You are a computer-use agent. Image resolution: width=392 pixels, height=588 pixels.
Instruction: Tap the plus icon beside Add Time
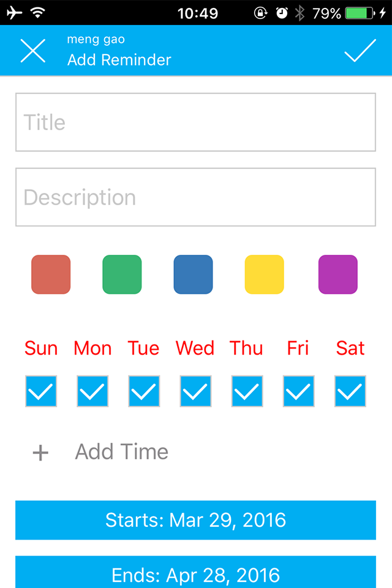(40, 453)
